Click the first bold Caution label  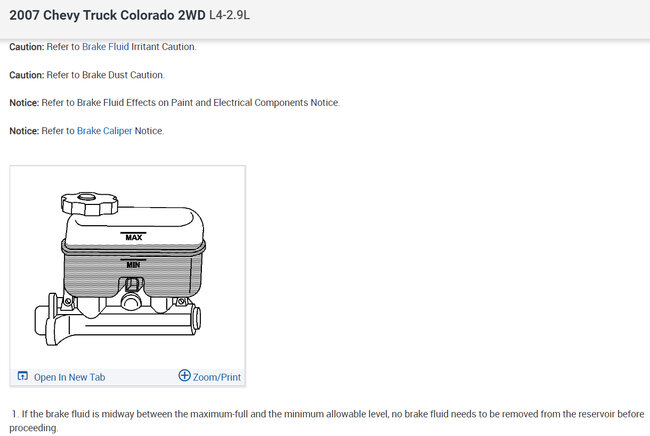29,47
